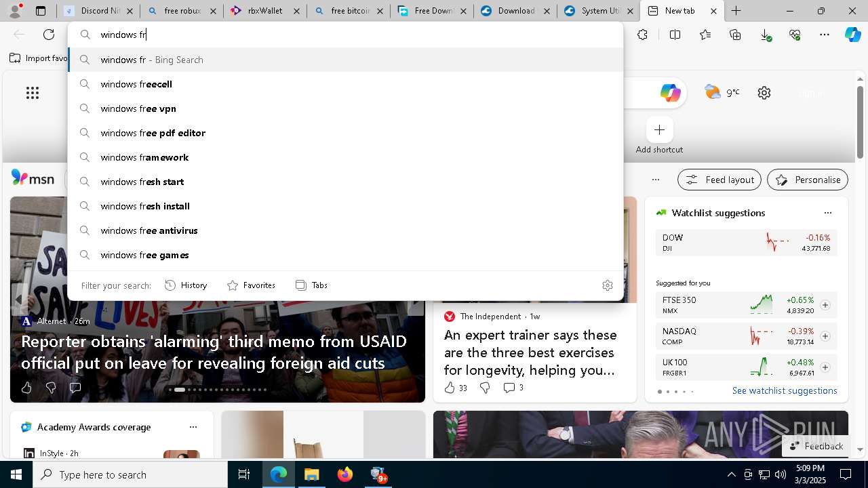Open feed more options ellipsis

pos(655,180)
